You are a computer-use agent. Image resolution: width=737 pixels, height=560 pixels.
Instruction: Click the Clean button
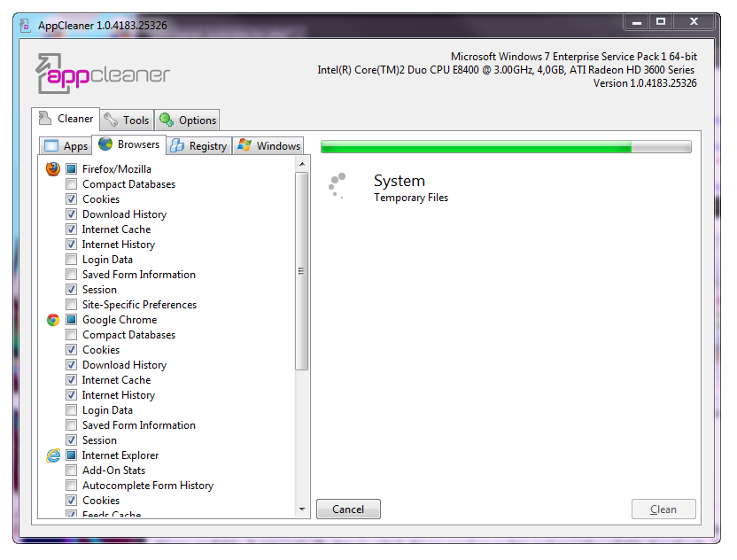(x=663, y=509)
